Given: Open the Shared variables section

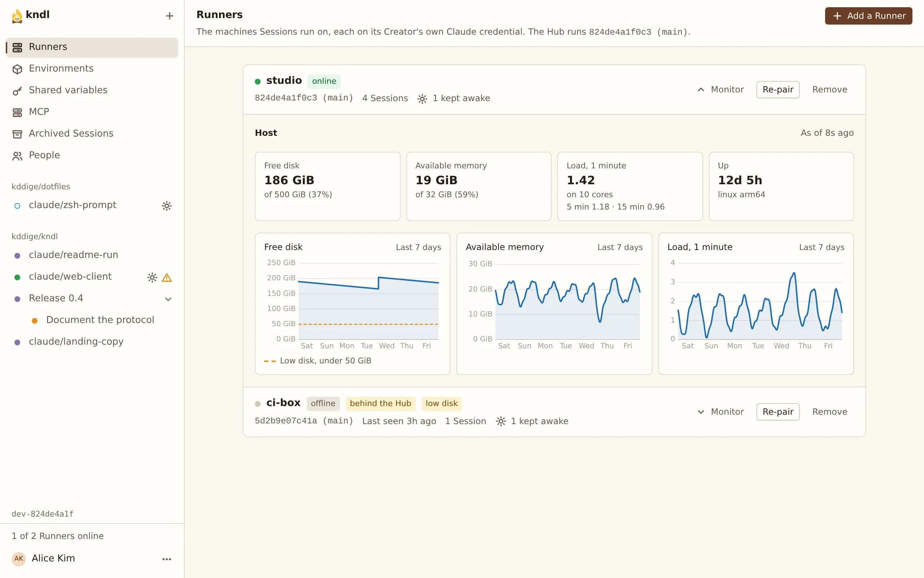Looking at the screenshot, I should 92,91.
